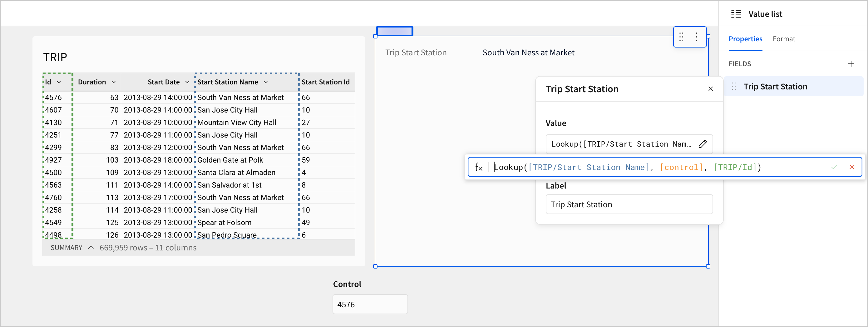Open the Id column sort dropdown
Viewport: 868px width, 327px height.
click(59, 82)
